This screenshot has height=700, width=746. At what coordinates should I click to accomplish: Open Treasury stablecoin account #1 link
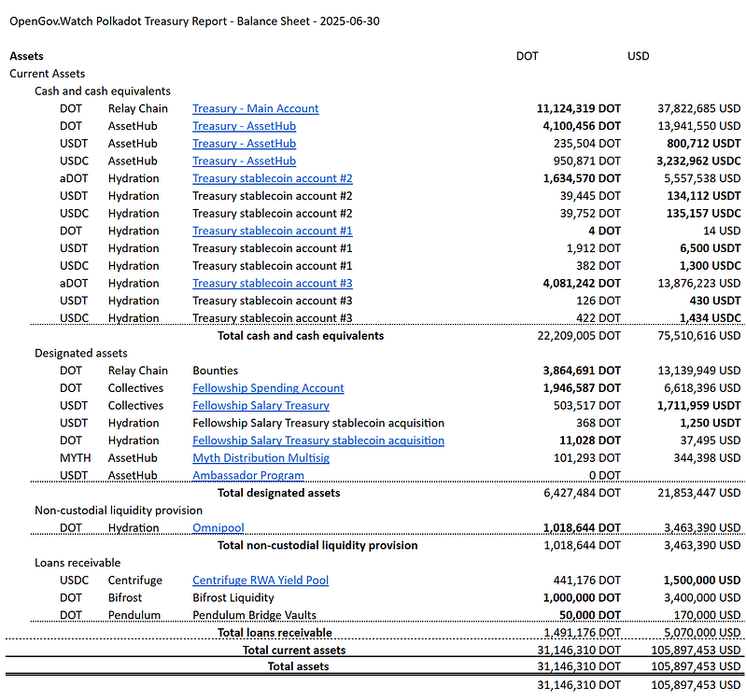272,231
